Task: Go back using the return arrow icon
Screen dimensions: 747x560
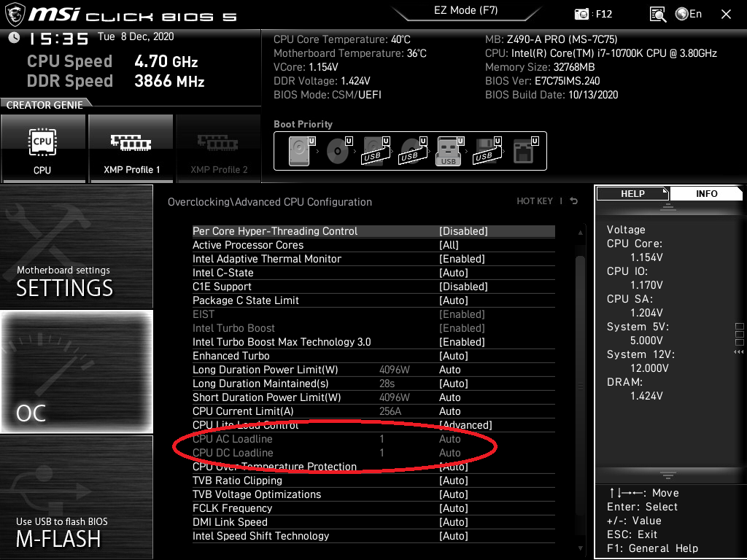Action: 574,201
